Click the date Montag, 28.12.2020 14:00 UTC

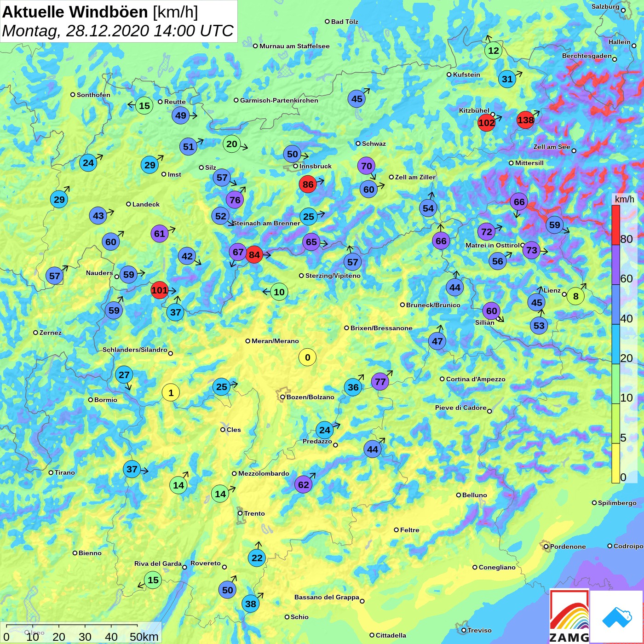(x=118, y=31)
